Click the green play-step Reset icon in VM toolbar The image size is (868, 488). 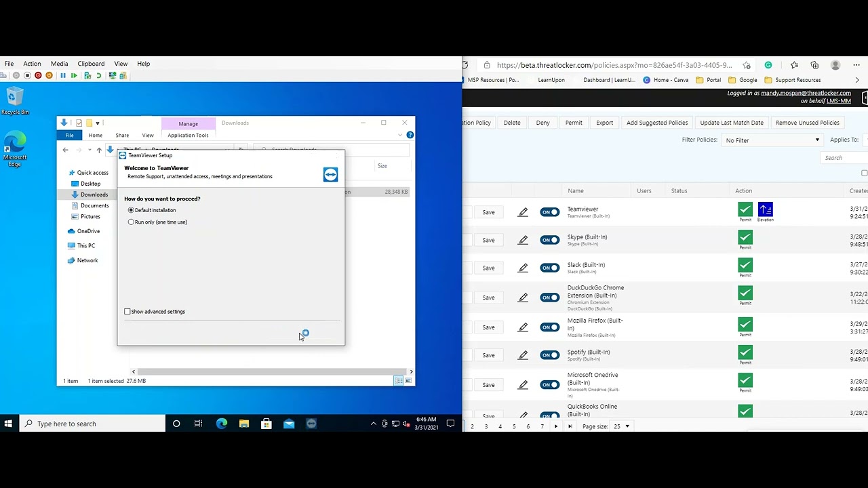click(x=74, y=75)
